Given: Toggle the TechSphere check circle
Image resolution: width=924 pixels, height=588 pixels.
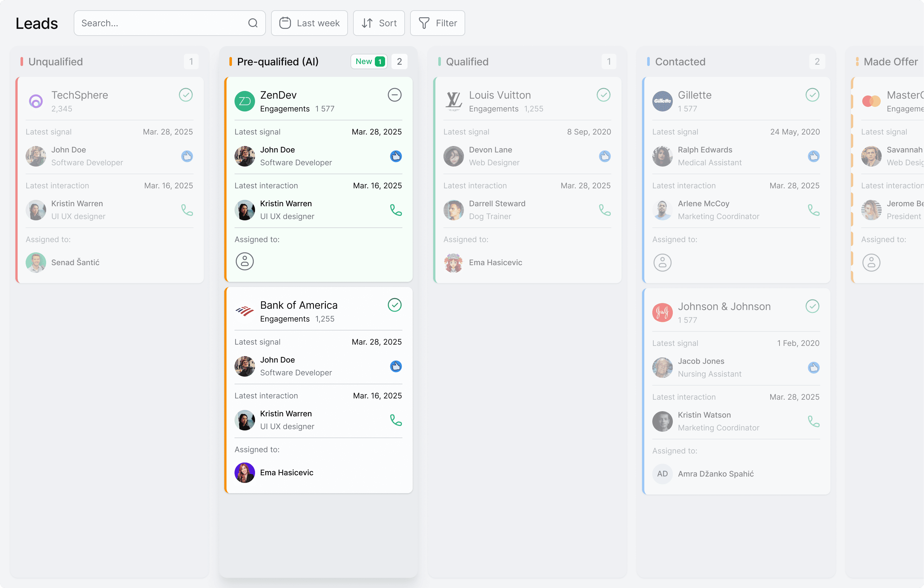Looking at the screenshot, I should pos(186,95).
